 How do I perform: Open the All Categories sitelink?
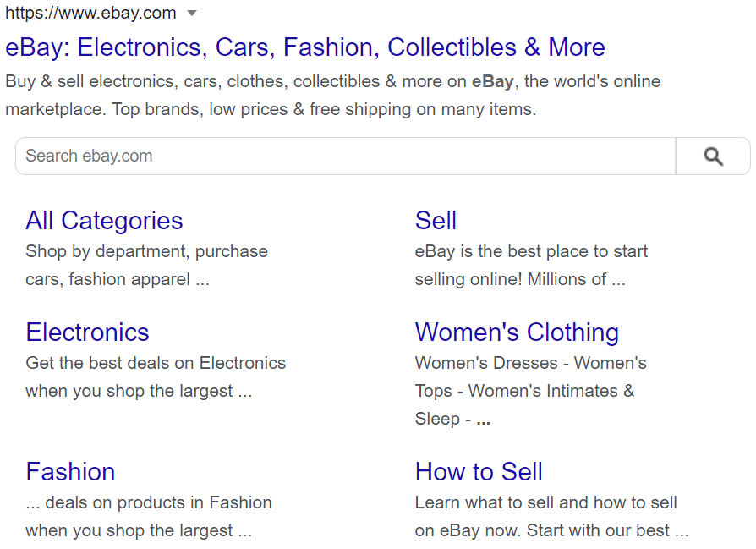point(104,221)
